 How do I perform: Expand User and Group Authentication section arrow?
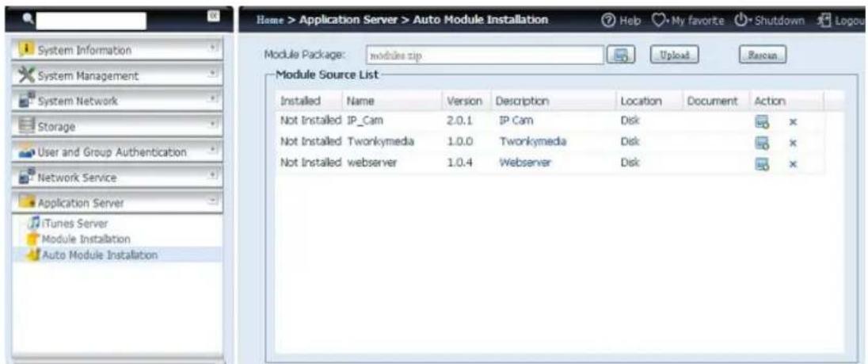coord(214,151)
